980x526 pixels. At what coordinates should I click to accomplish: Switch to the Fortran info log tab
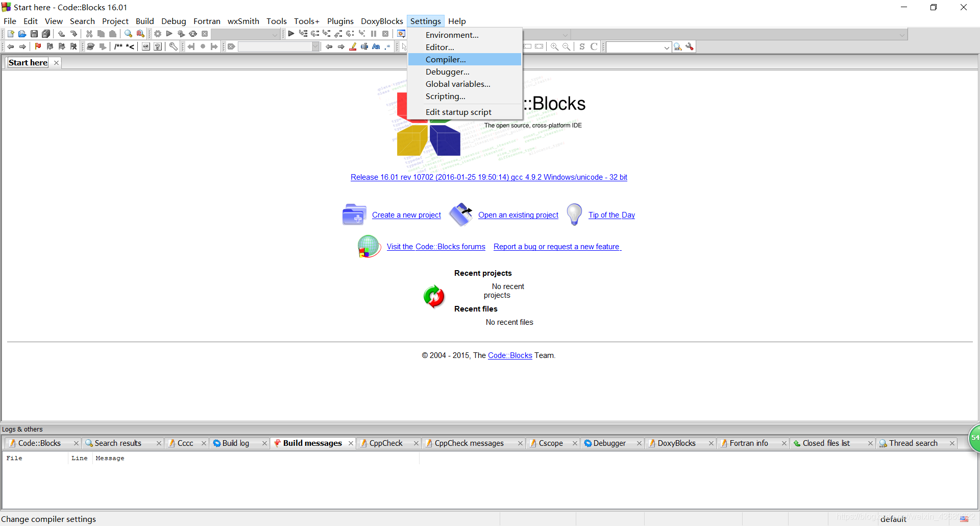748,443
